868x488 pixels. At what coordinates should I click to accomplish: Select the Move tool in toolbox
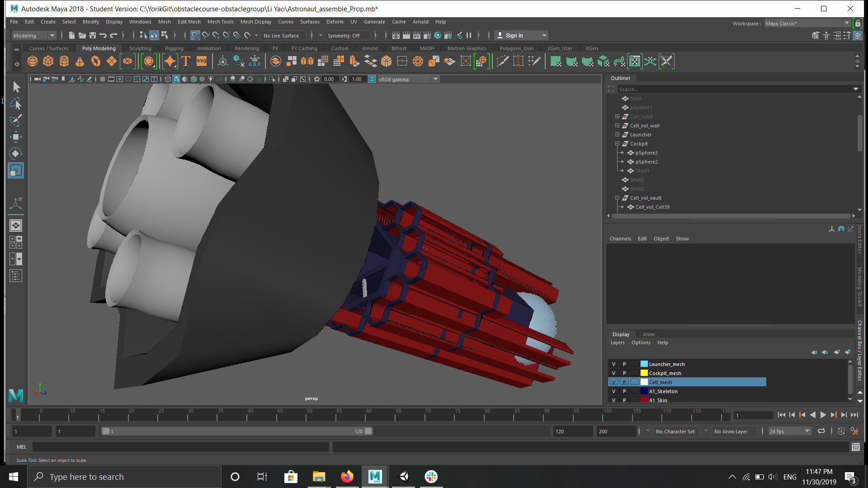click(x=16, y=137)
